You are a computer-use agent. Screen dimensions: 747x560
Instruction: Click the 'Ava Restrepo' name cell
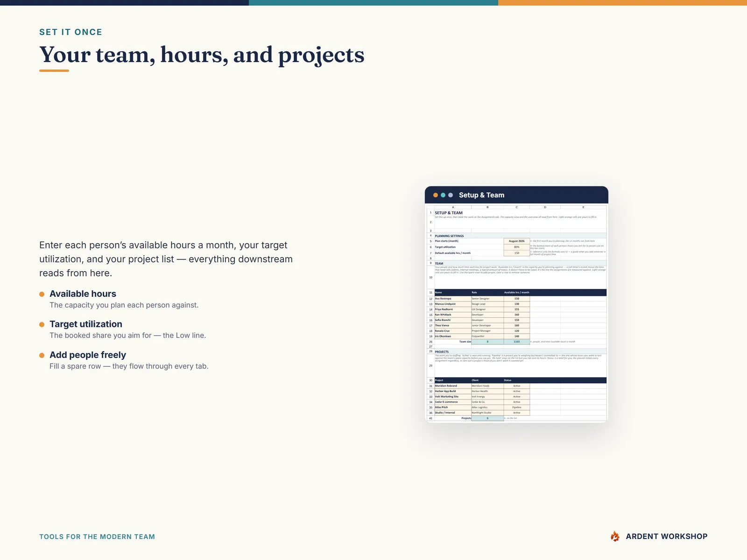coord(453,299)
